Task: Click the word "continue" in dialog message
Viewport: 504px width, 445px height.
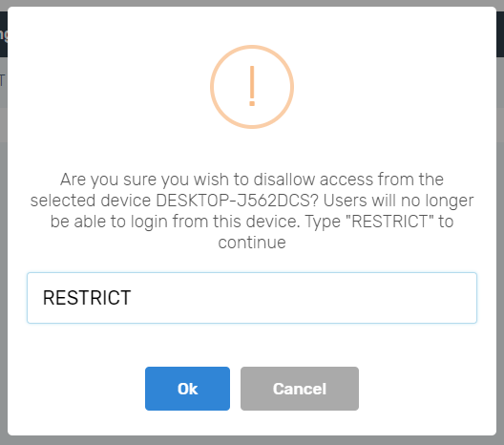Action: (252, 243)
